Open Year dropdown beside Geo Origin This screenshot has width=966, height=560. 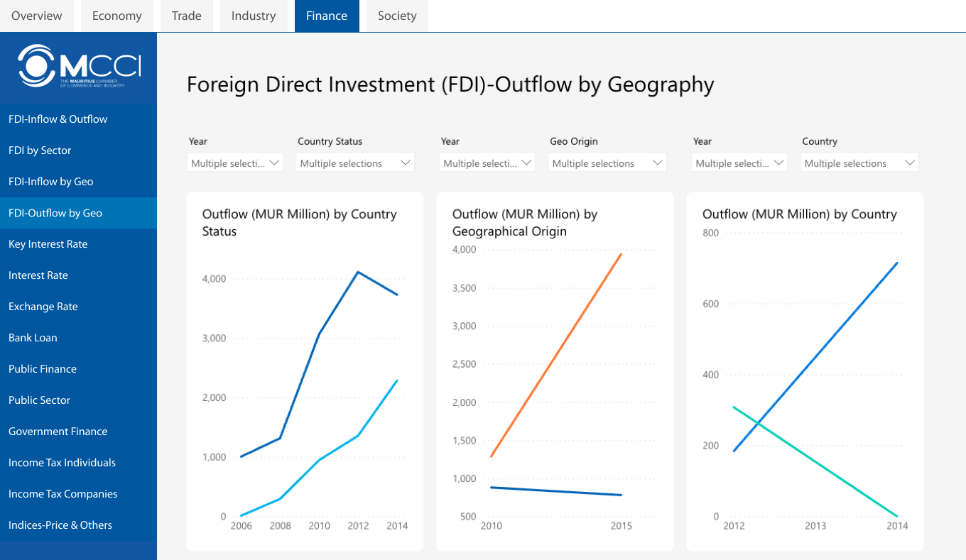point(487,163)
